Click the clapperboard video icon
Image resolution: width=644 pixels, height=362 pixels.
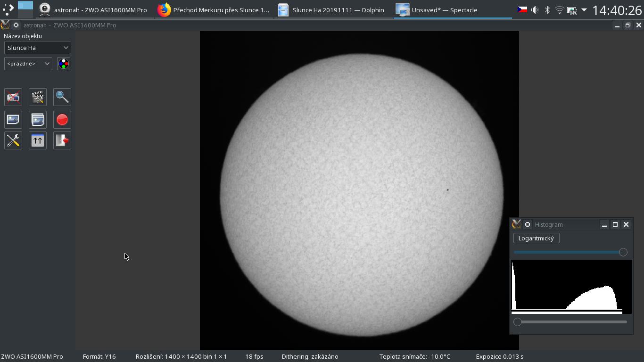[38, 97]
